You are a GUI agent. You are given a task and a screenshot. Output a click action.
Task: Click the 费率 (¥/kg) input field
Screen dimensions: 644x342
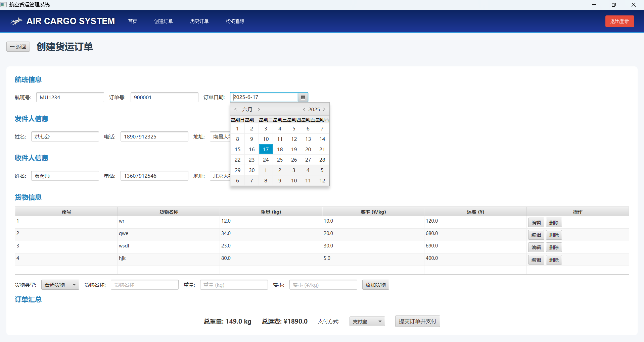[323, 285]
